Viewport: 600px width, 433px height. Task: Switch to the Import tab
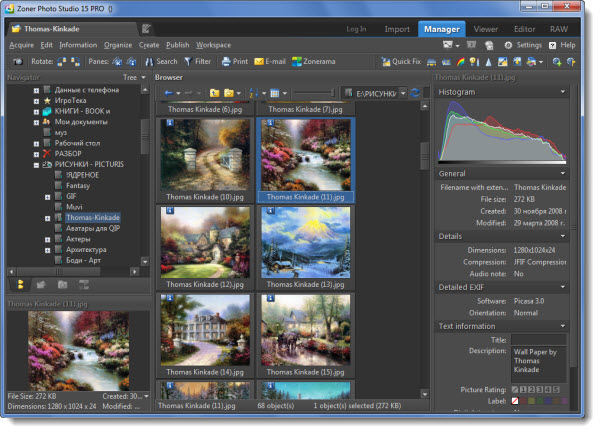click(397, 29)
